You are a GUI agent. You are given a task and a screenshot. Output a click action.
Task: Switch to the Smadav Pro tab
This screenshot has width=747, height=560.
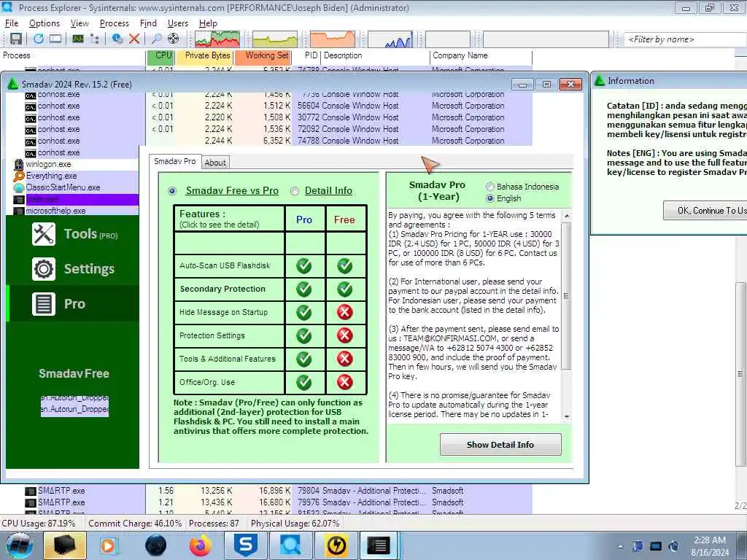[175, 161]
